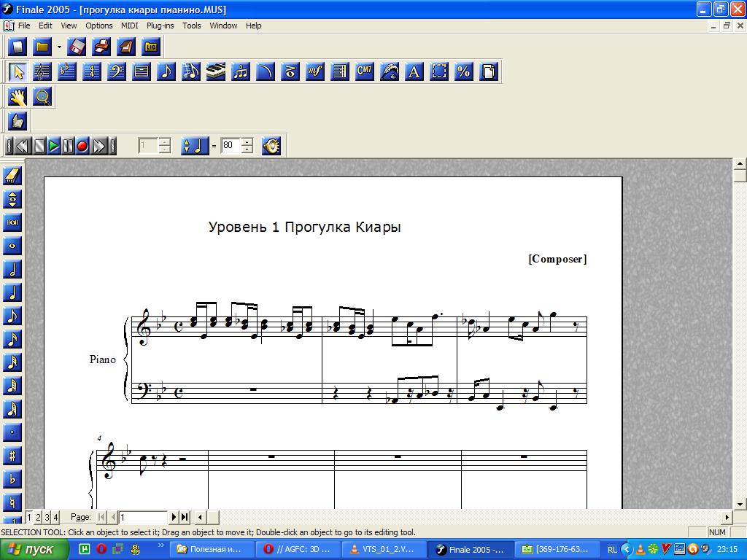Choose the Chord tool labeled CM7
Viewport: 747px width, 560px height.
pyautogui.click(x=365, y=71)
